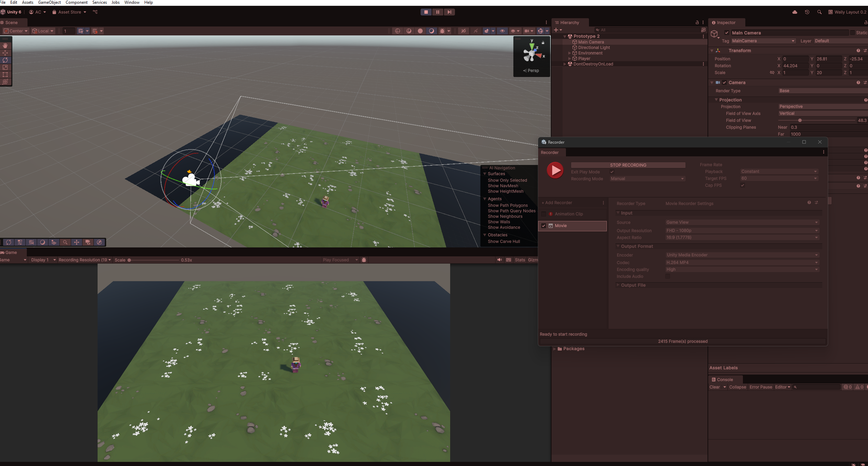The image size is (868, 466).
Task: Select Main Camera in the Hierarchy
Action: pos(591,42)
